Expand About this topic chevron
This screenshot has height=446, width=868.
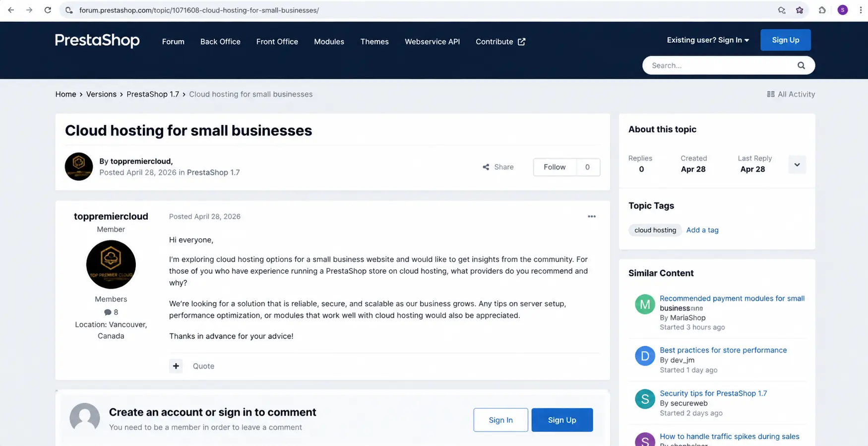click(x=797, y=165)
